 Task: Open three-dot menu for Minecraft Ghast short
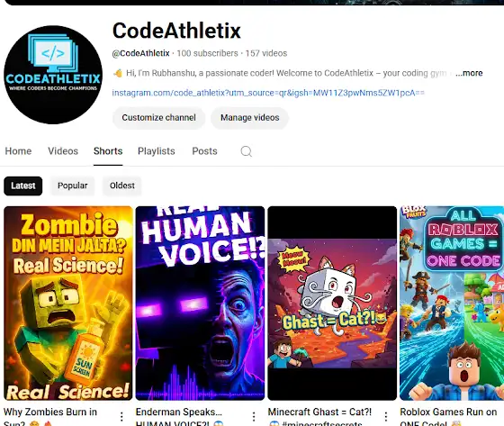pyautogui.click(x=386, y=417)
